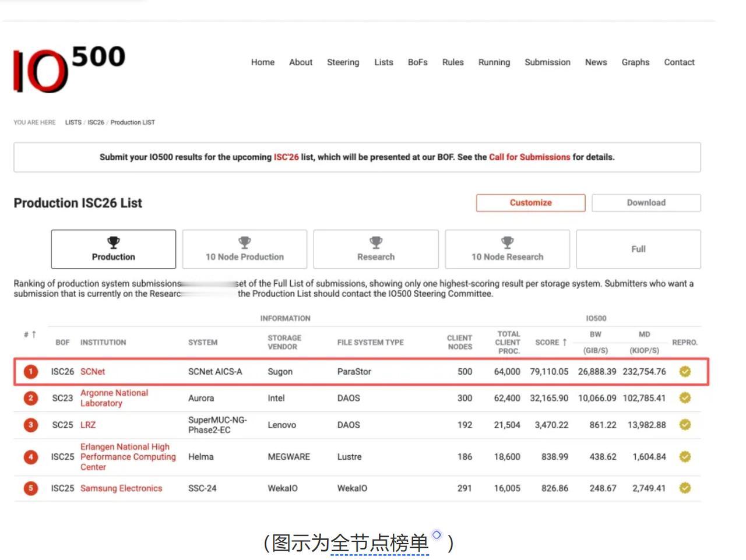Click the INSTITUTION column header

point(103,343)
